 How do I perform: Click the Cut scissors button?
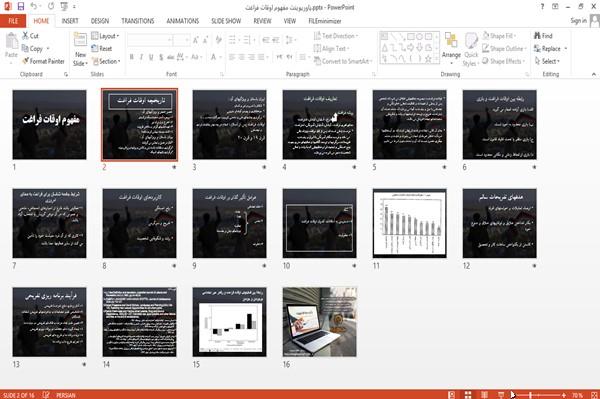coord(31,36)
